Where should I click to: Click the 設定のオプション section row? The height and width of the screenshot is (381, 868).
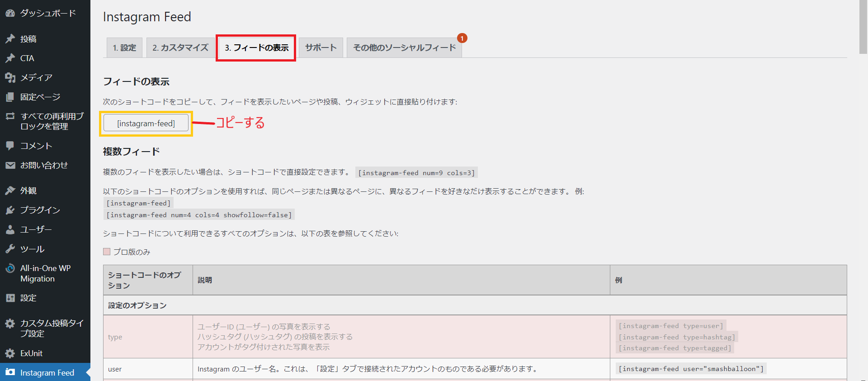click(x=475, y=305)
